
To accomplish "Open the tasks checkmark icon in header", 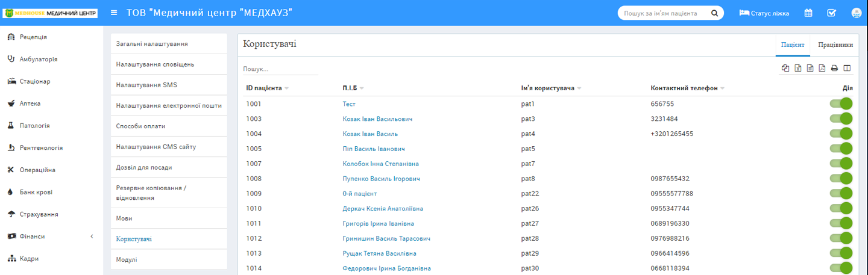I will pos(831,13).
